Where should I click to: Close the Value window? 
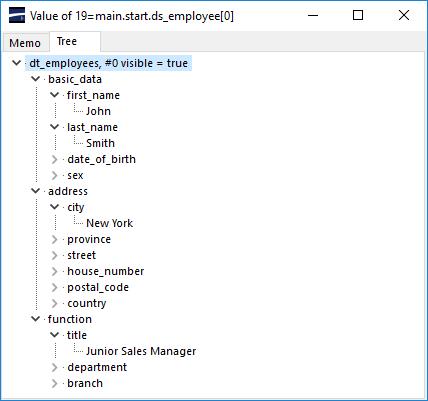tap(404, 15)
